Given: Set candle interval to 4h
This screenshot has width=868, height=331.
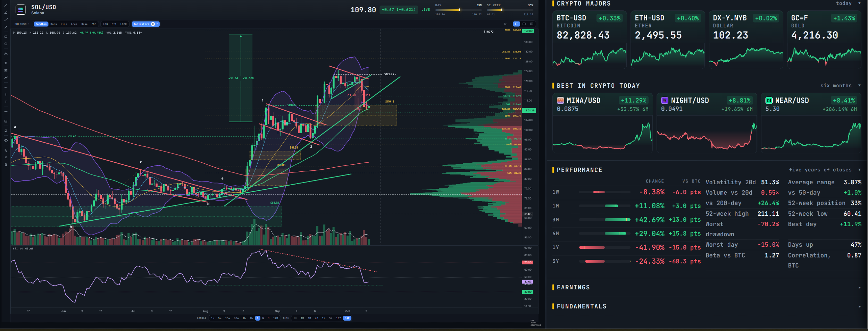Looking at the screenshot, I should [251, 318].
